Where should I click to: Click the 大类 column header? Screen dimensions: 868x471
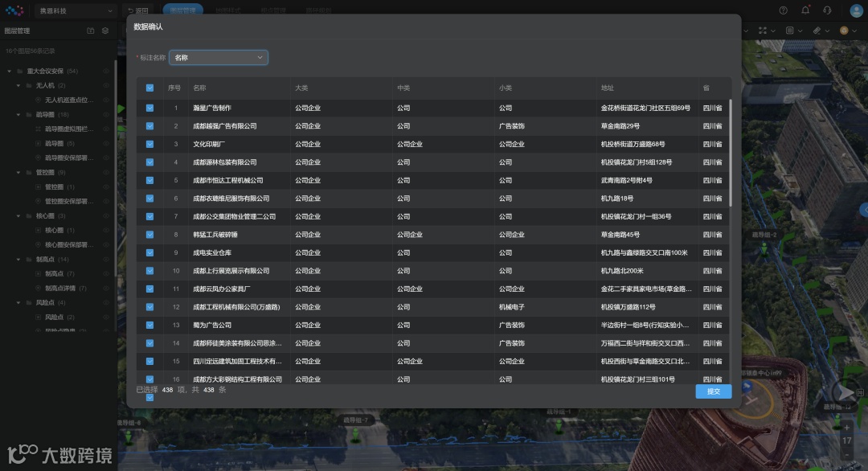click(x=301, y=88)
